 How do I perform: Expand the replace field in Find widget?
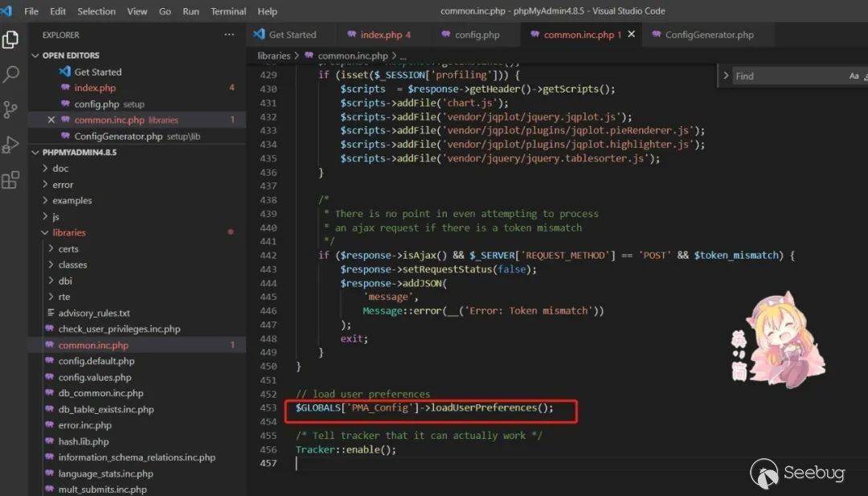[726, 76]
